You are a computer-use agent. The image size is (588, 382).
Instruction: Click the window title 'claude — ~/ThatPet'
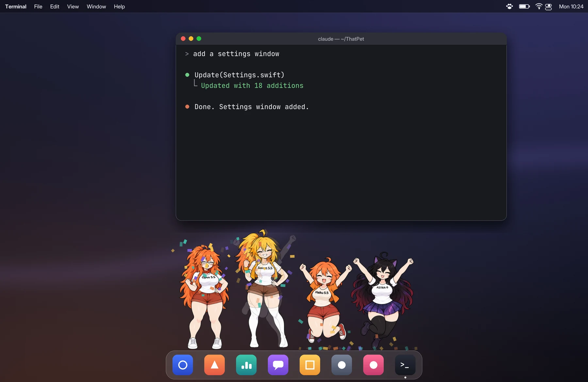click(341, 39)
